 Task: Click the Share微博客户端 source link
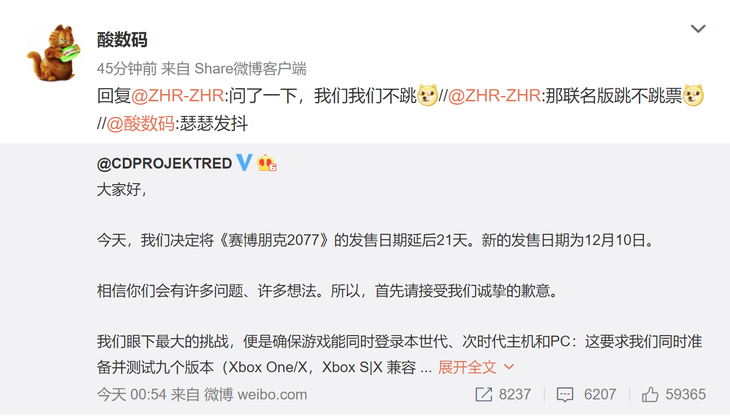coord(250,69)
